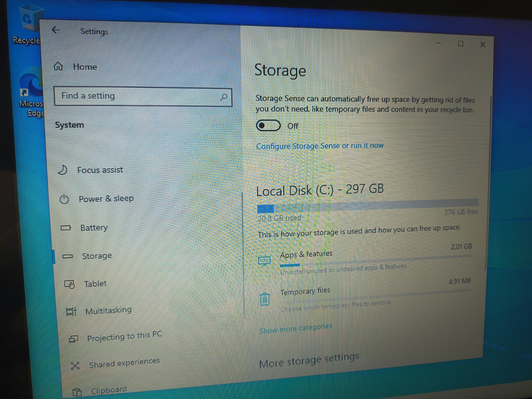
Task: Open Temporary files storage details
Action: click(x=364, y=296)
